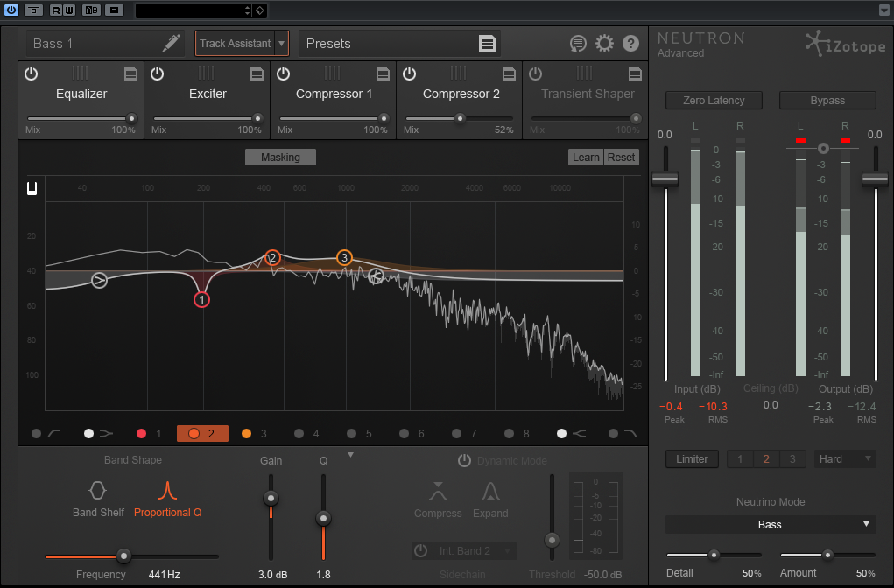Open the presets list icon
This screenshot has width=894, height=588.
click(x=487, y=43)
